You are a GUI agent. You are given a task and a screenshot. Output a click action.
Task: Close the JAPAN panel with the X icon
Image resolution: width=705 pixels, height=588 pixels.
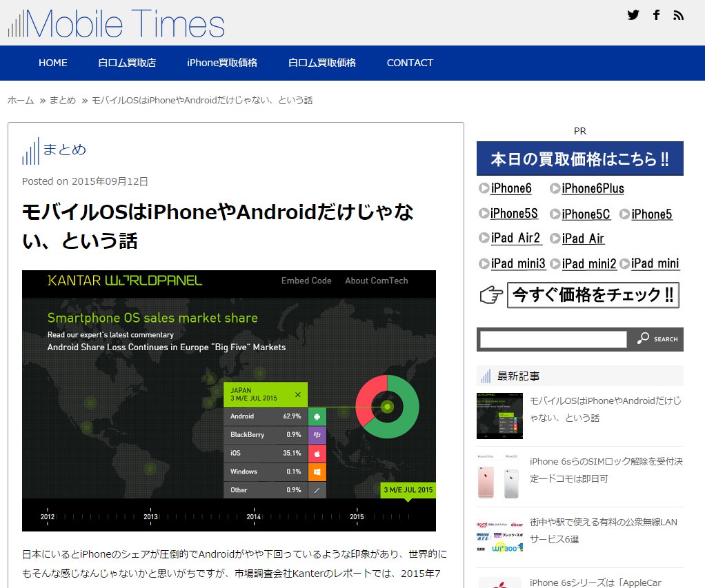[297, 394]
